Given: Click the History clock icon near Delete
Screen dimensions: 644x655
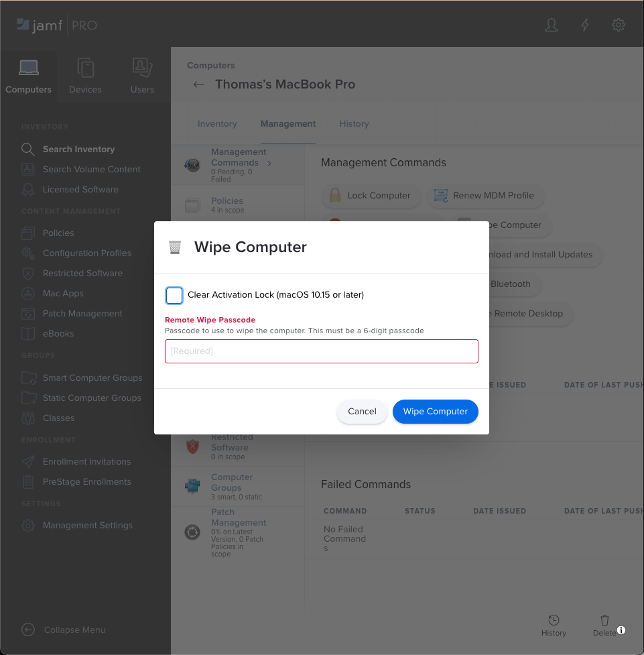Looking at the screenshot, I should point(554,620).
